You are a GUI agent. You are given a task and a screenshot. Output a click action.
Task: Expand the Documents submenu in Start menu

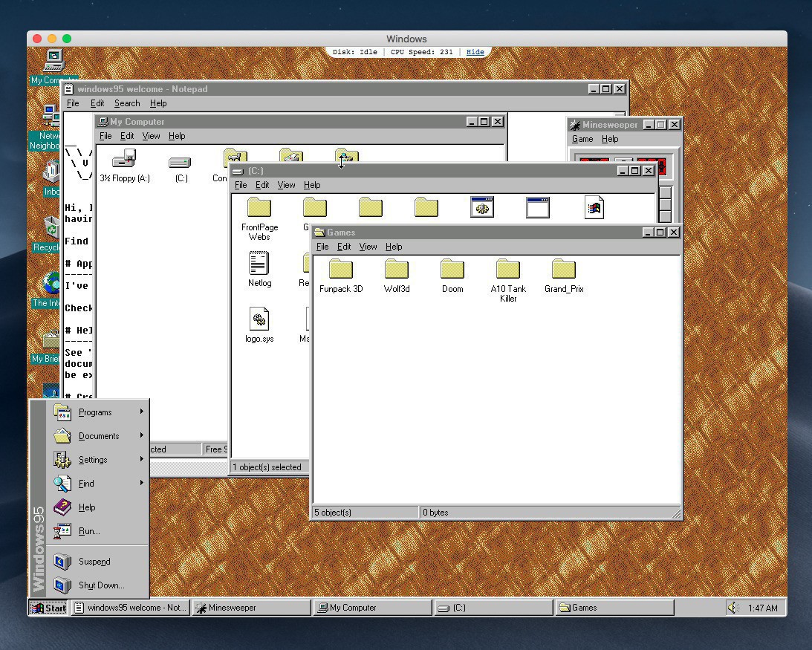point(98,436)
